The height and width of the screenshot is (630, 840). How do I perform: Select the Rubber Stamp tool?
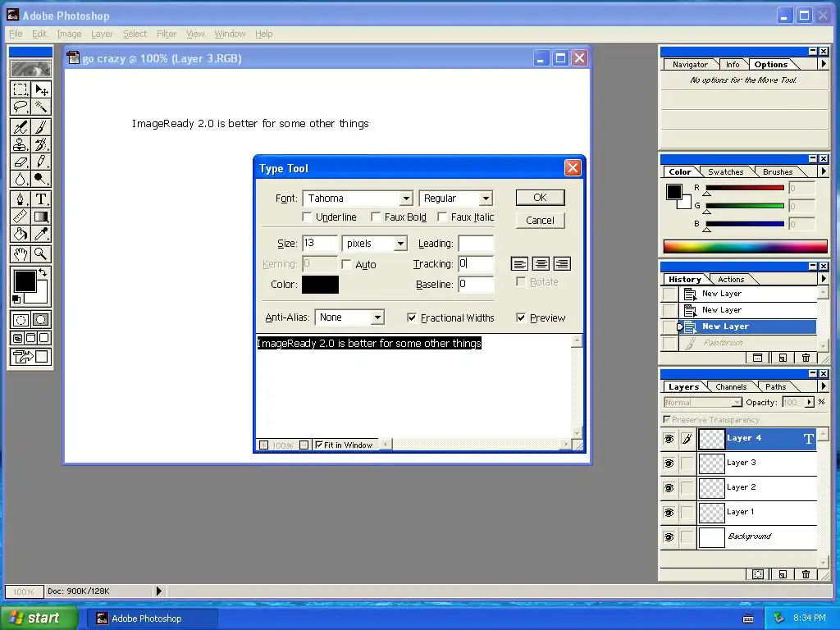(x=21, y=144)
